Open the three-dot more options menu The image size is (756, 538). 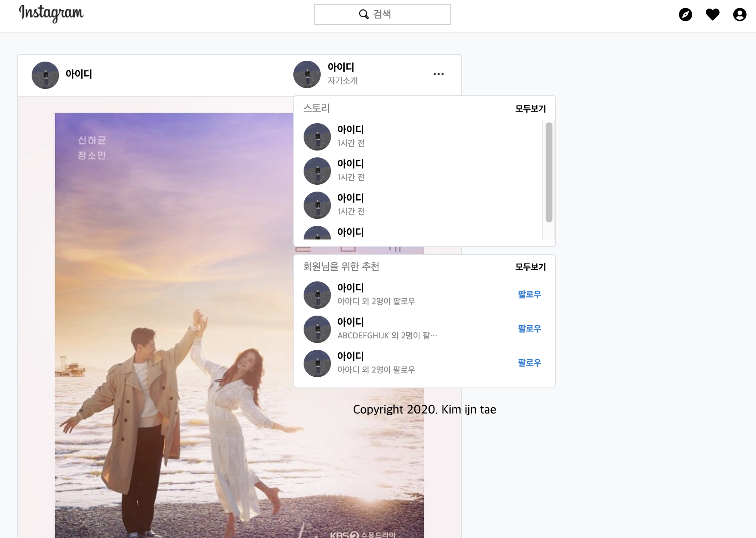[439, 74]
